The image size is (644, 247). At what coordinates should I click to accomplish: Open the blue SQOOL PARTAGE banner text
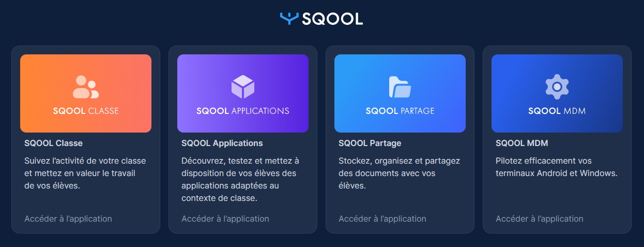(400, 111)
